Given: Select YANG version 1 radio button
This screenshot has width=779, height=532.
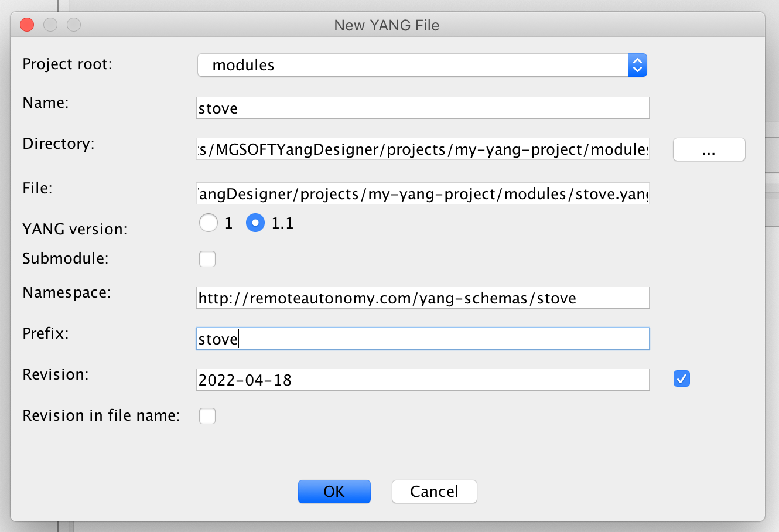Looking at the screenshot, I should tap(209, 223).
